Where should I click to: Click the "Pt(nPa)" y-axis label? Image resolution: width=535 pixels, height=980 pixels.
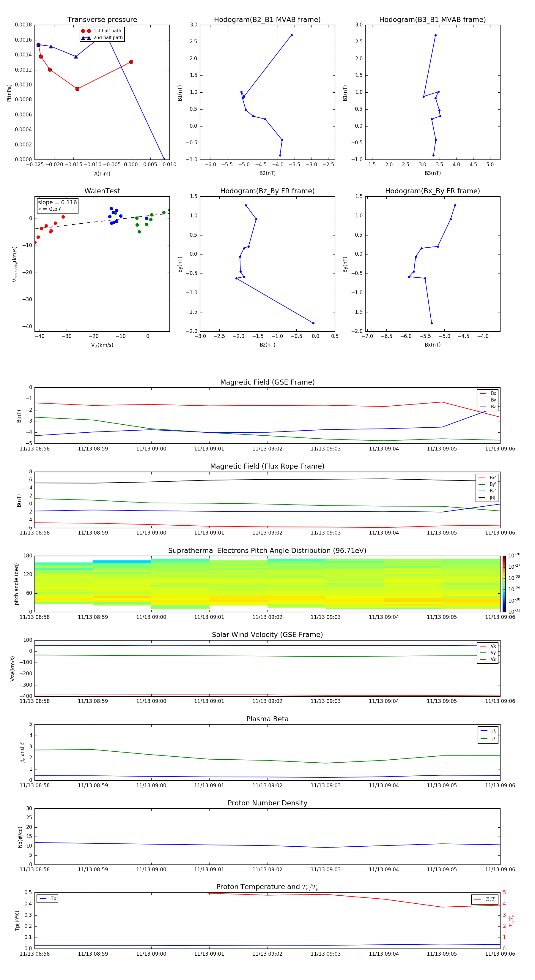(x=9, y=93)
